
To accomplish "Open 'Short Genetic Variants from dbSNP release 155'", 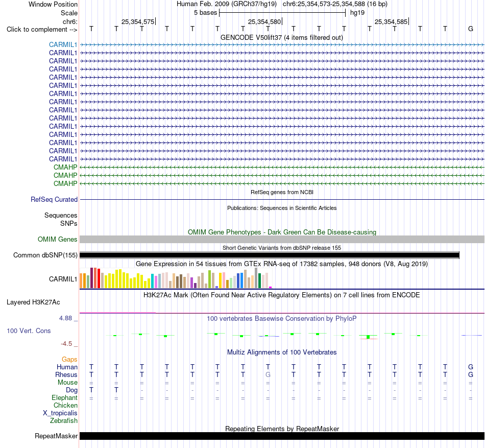I will (x=282, y=248).
